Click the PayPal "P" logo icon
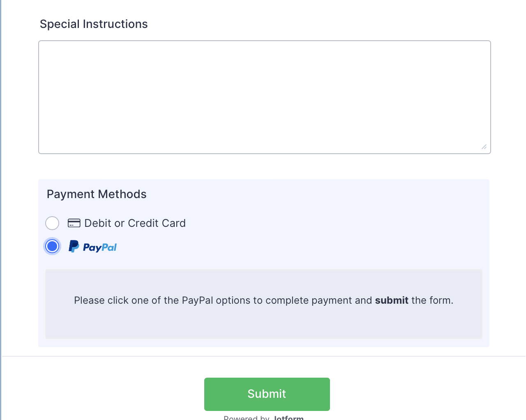 [74, 247]
